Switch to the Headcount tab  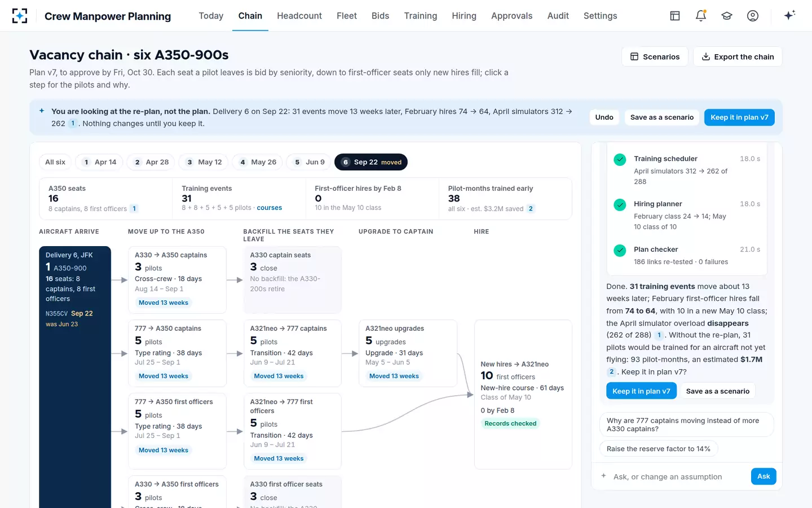point(299,16)
